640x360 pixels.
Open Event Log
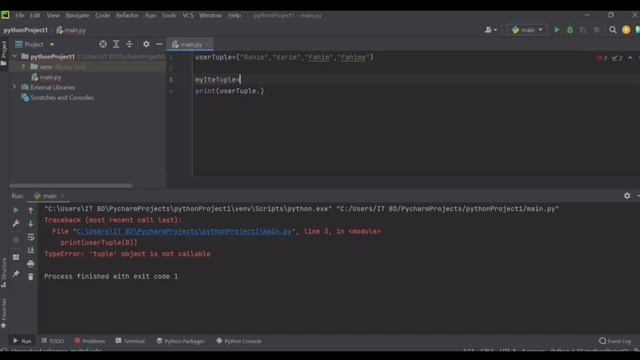(615, 341)
